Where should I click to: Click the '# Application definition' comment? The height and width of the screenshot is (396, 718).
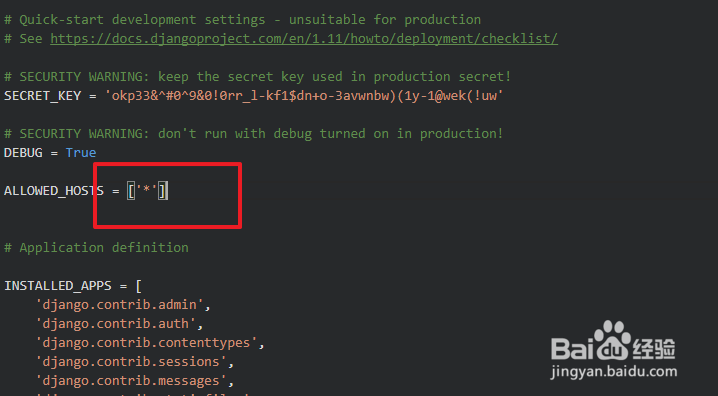pos(96,248)
